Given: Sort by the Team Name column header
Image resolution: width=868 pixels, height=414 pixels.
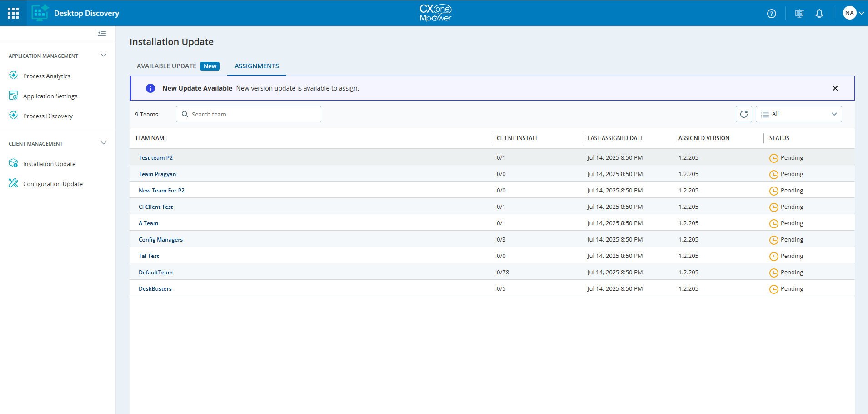Looking at the screenshot, I should coord(151,138).
